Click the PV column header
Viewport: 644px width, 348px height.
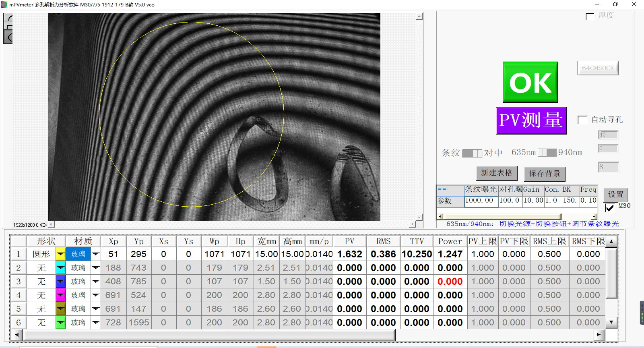pos(349,241)
